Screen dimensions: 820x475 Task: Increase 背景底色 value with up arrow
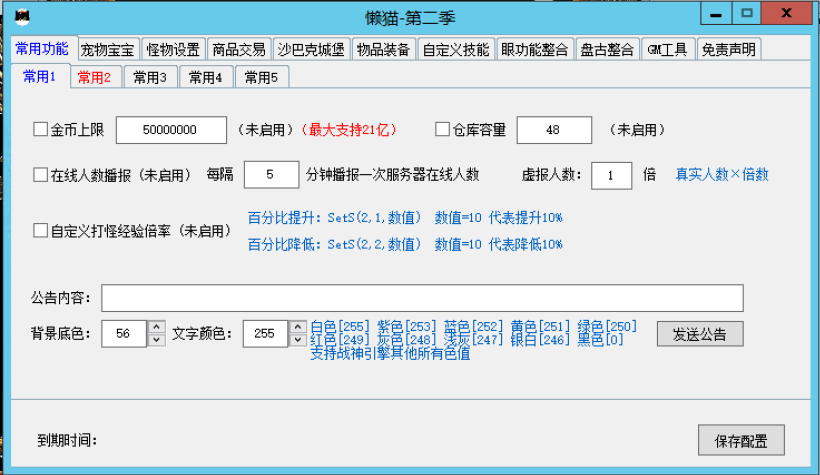pyautogui.click(x=157, y=327)
